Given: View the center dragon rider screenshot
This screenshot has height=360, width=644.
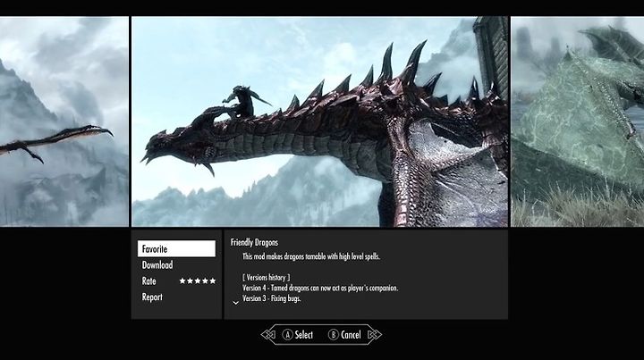Looking at the screenshot, I should pyautogui.click(x=320, y=121).
